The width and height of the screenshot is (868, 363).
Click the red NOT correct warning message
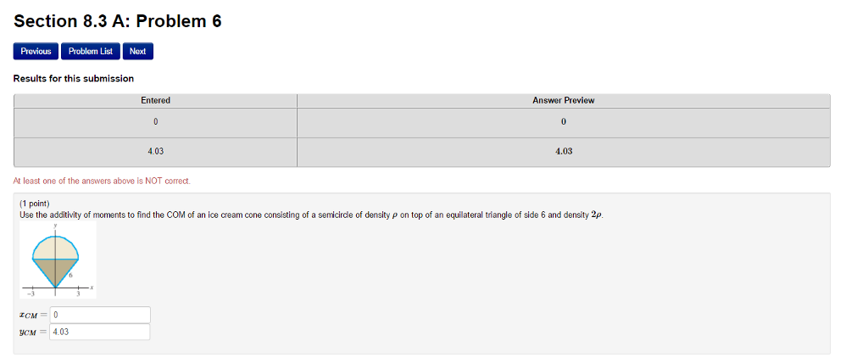click(x=102, y=181)
